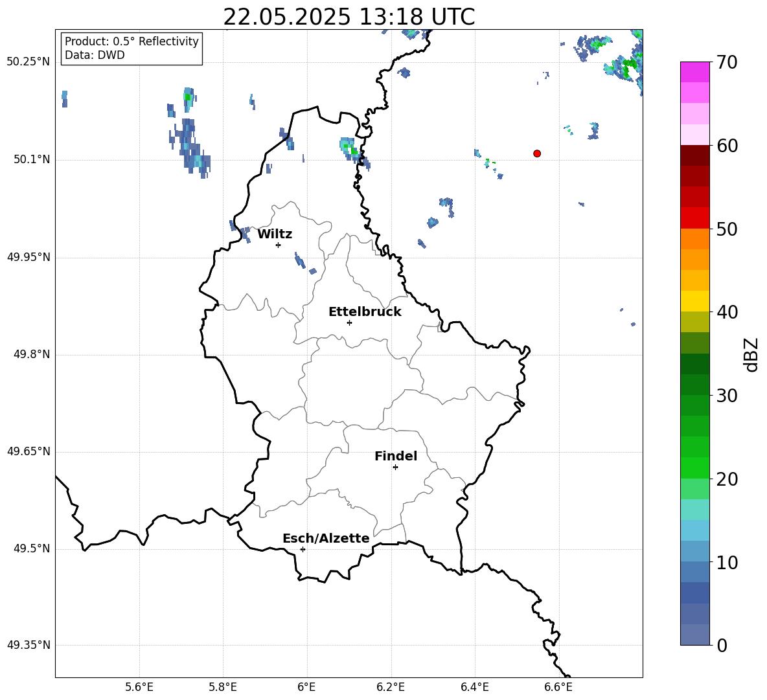
Task: Click the dark maroon colorbar segment below 60
Action: coord(695,155)
